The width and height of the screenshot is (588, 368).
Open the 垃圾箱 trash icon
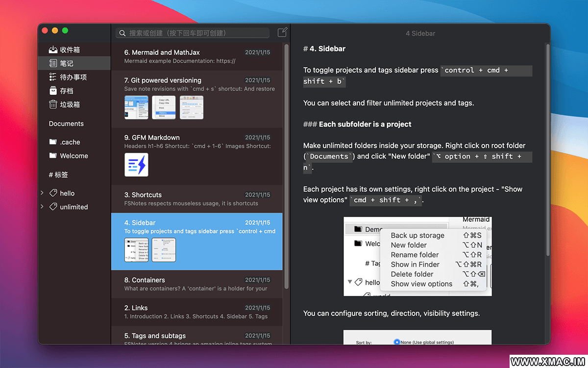53,105
